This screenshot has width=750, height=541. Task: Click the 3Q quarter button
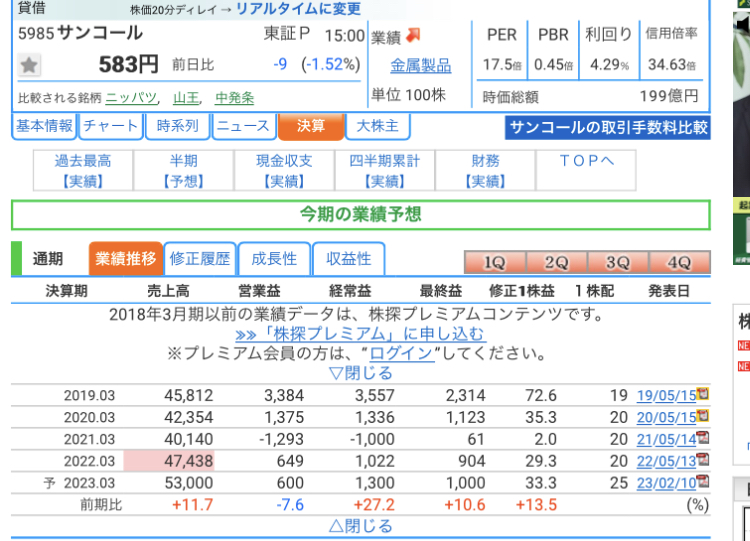[x=618, y=262]
